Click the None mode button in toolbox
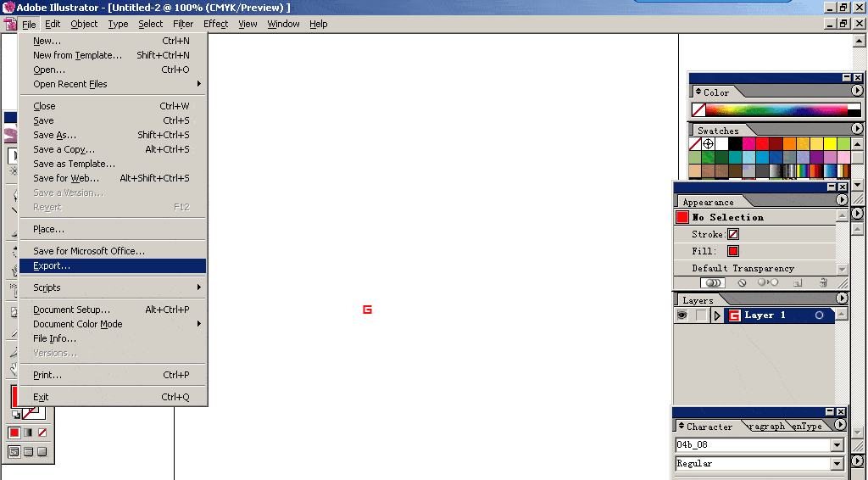868x480 pixels. (x=42, y=433)
